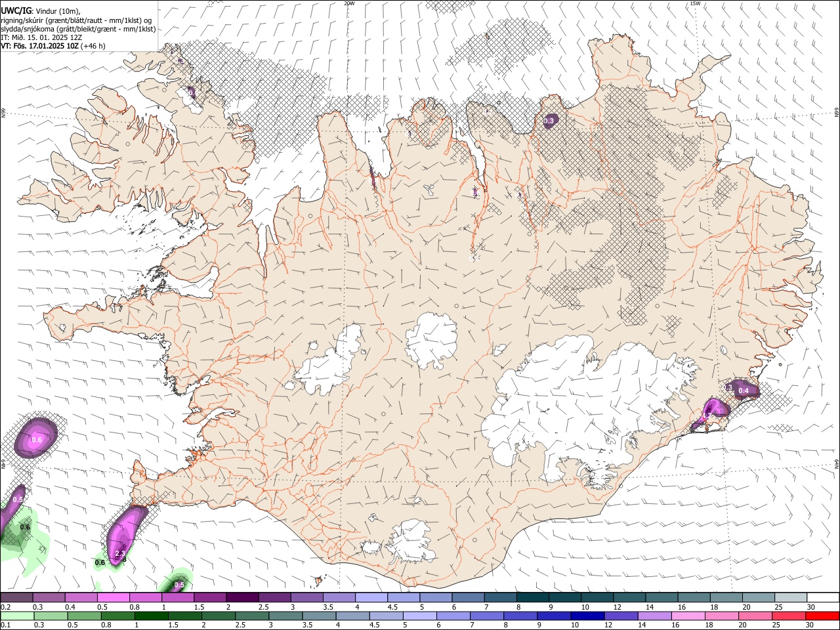Click the 'IT: Mið. 15. 01. 2025 12Z' line
This screenshot has width=840, height=630.
[41, 37]
